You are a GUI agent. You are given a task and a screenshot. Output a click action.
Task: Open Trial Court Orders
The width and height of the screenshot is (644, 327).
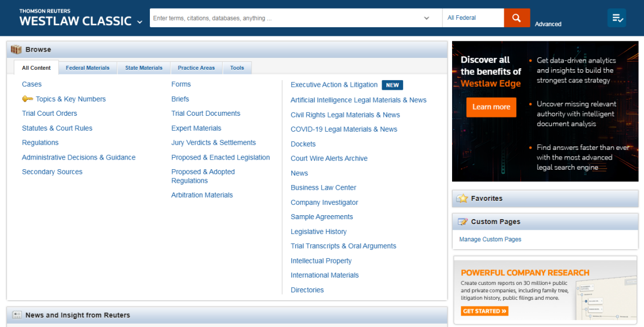[49, 114]
